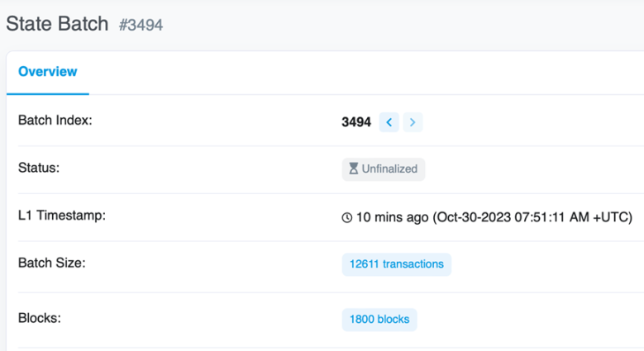This screenshot has height=351, width=644.
Task: Click the Status label
Action: (x=39, y=168)
